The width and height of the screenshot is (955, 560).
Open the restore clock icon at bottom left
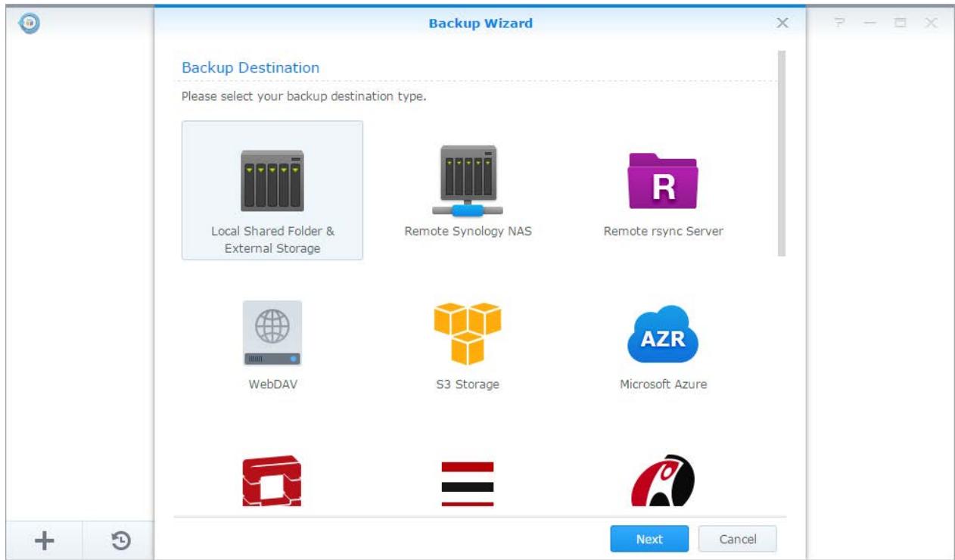[x=120, y=540]
